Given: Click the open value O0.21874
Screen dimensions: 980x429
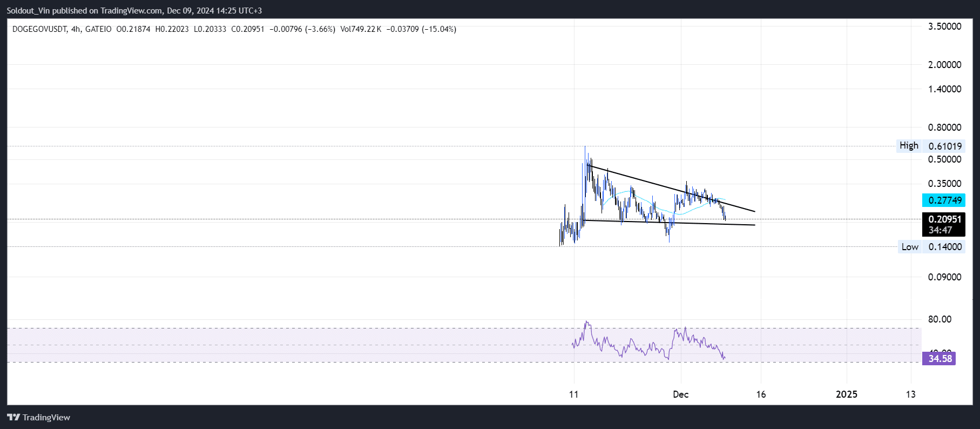Looking at the screenshot, I should (x=133, y=29).
